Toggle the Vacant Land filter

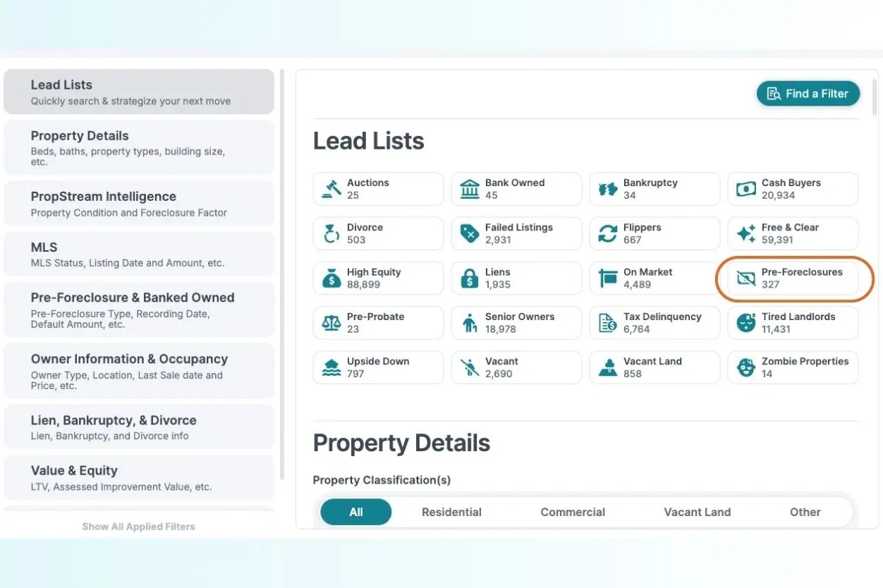tap(654, 367)
